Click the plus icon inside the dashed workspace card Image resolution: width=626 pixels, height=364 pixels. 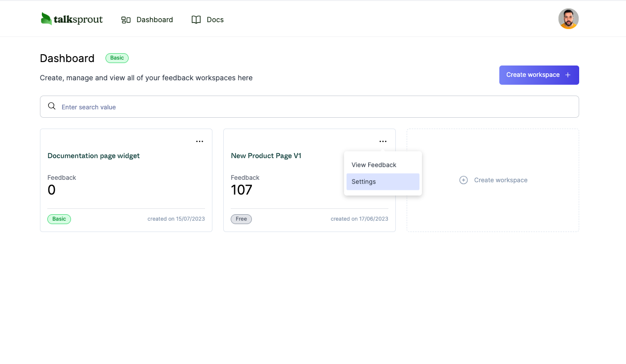click(x=463, y=180)
